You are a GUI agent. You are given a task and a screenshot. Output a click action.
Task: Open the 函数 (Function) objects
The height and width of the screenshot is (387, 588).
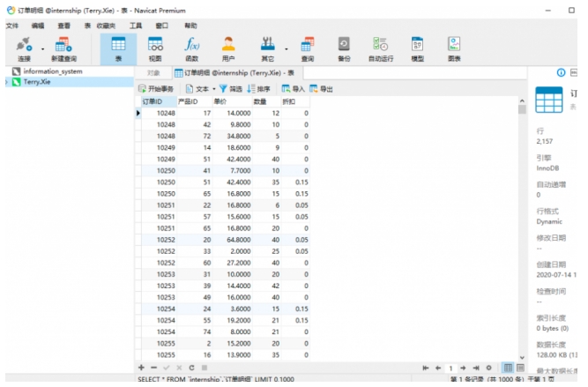pyautogui.click(x=191, y=48)
